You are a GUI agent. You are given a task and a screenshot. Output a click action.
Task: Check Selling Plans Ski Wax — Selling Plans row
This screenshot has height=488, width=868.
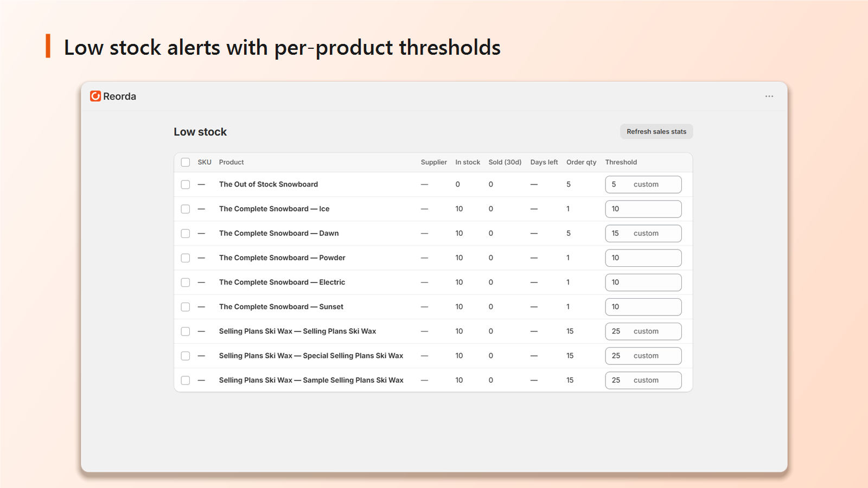point(186,331)
